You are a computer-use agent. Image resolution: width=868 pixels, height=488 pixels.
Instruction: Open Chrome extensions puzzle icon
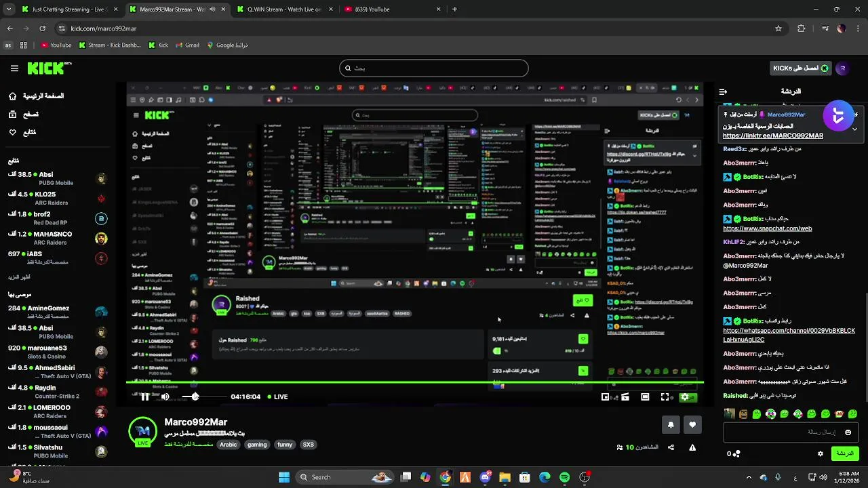click(x=802, y=28)
